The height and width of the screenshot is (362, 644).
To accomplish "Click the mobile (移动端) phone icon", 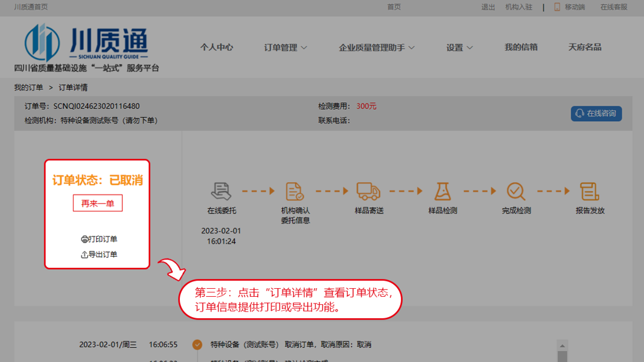I will click(x=557, y=7).
